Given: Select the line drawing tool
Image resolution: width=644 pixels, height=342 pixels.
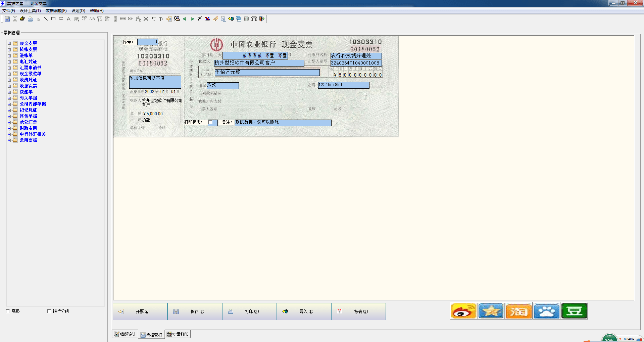Looking at the screenshot, I should [46, 19].
